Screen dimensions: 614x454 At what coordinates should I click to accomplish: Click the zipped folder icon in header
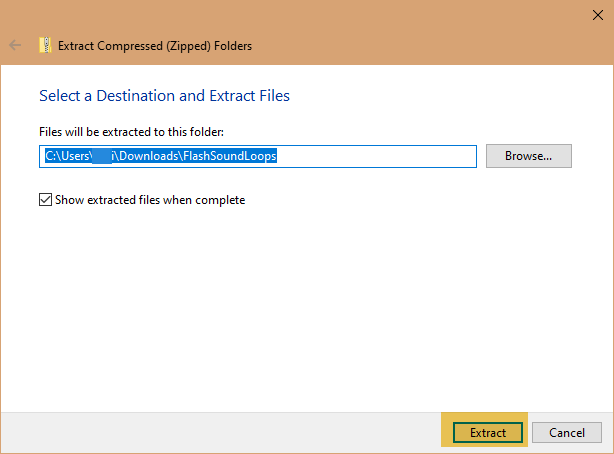(45, 45)
